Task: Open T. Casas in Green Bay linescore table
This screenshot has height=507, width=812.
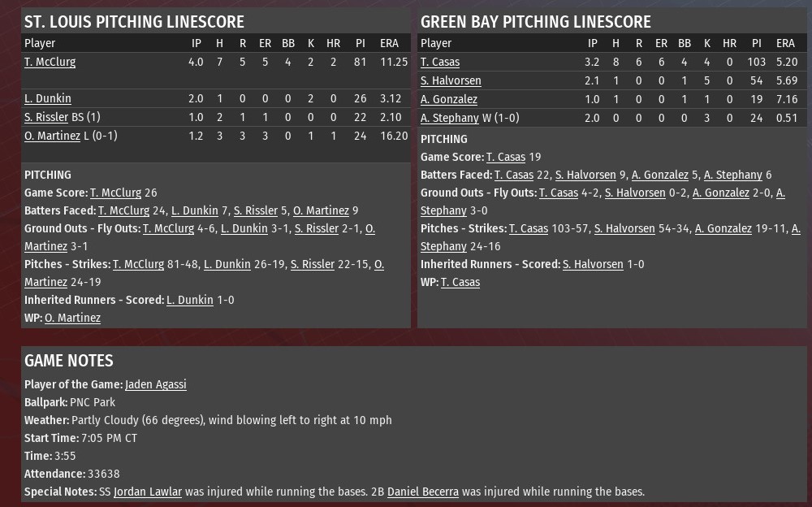Action: pos(440,63)
